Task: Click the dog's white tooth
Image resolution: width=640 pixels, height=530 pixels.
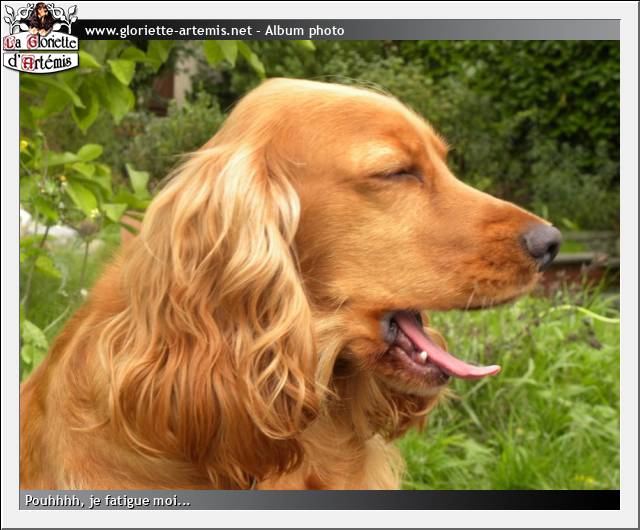Action: pos(424,356)
